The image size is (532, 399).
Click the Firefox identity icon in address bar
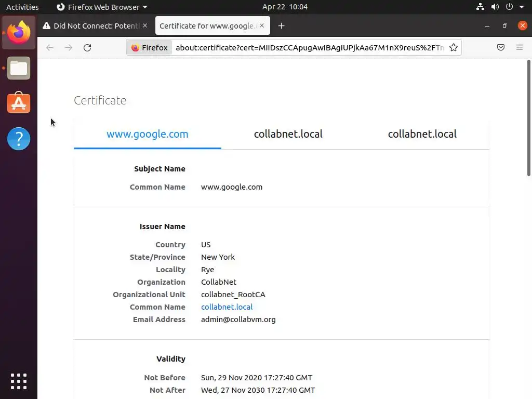[150, 47]
